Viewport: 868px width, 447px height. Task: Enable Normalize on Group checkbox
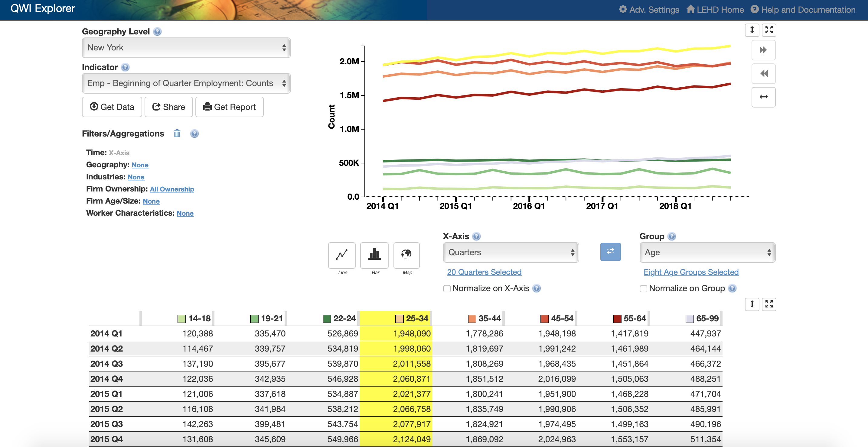click(643, 288)
